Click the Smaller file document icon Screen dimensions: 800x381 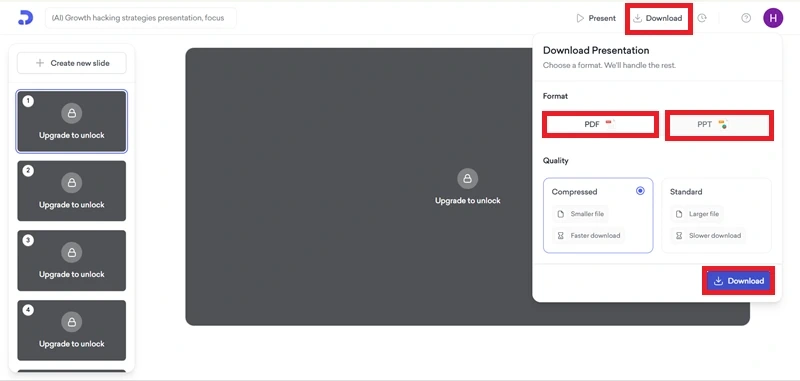click(x=560, y=214)
